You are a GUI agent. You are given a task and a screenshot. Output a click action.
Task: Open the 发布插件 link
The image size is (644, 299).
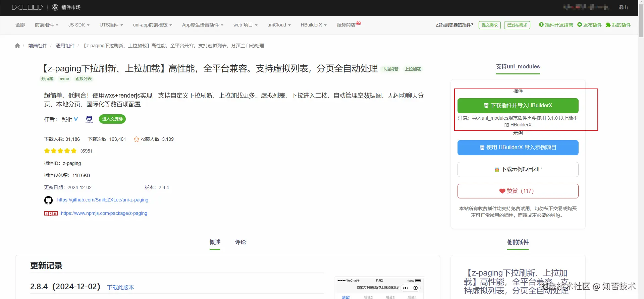click(593, 25)
